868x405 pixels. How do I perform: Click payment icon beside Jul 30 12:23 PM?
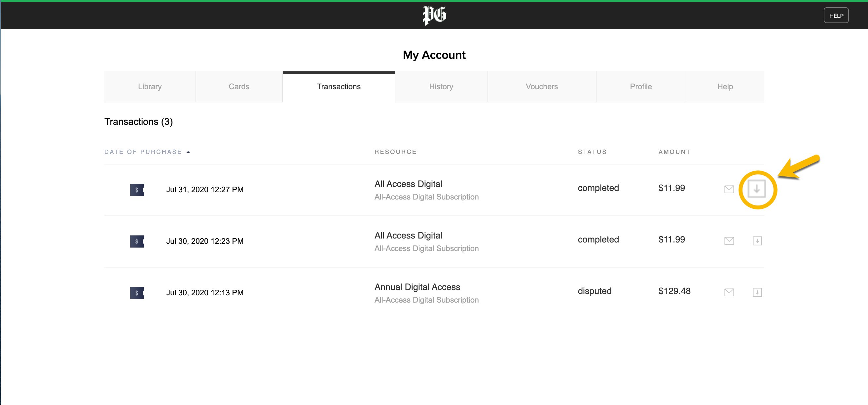(137, 241)
